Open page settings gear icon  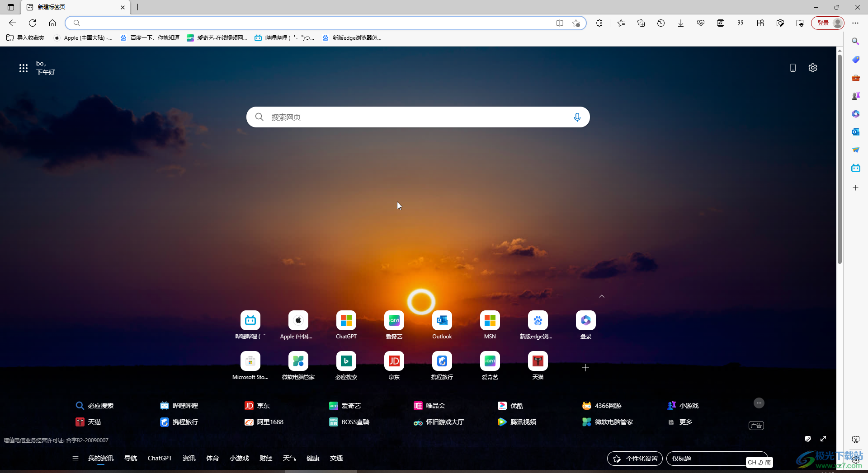tap(813, 68)
